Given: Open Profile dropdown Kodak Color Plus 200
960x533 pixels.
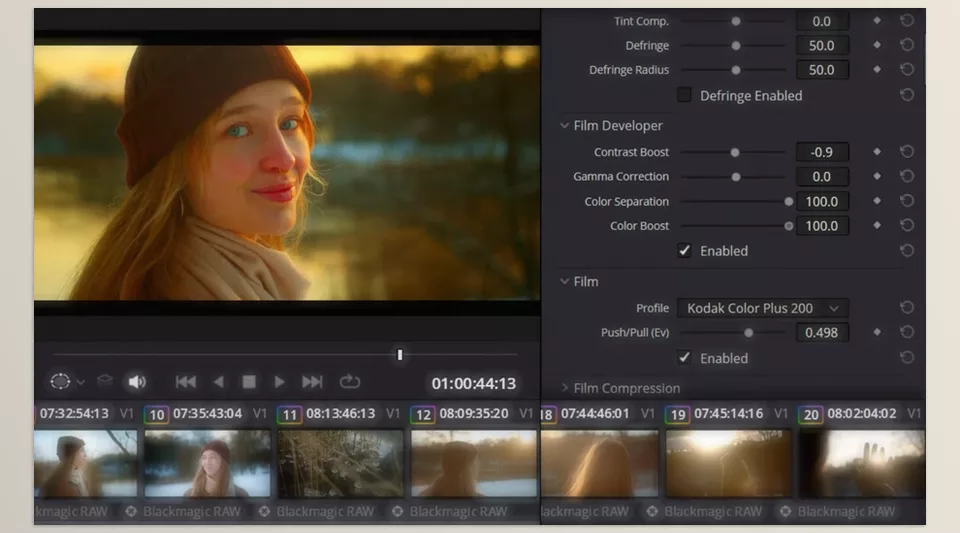Looking at the screenshot, I should [762, 308].
